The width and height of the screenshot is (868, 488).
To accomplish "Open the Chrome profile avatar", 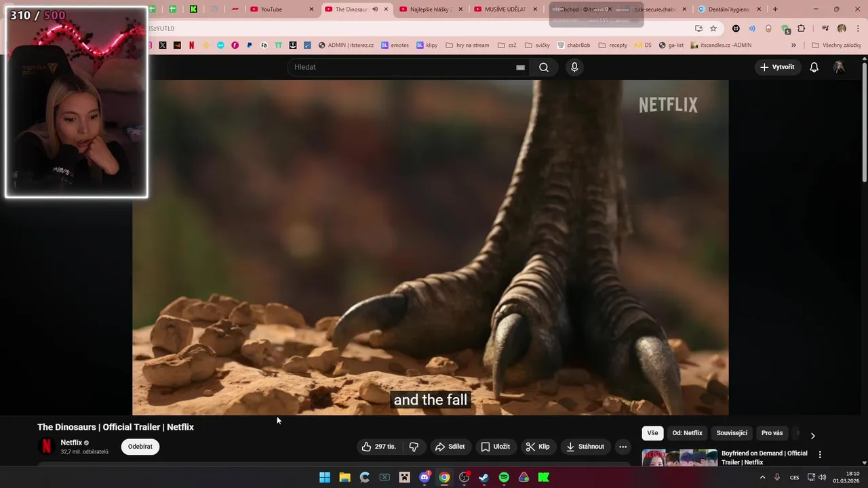I will (x=842, y=28).
